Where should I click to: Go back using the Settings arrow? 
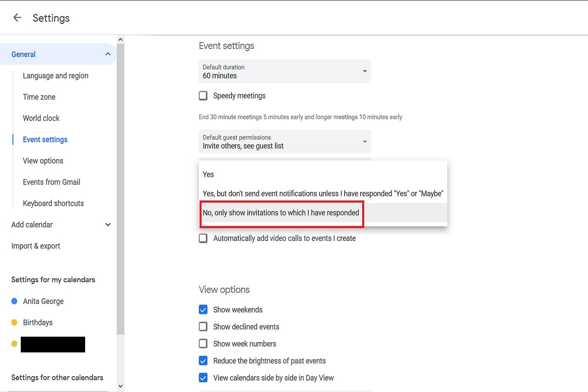pos(17,18)
